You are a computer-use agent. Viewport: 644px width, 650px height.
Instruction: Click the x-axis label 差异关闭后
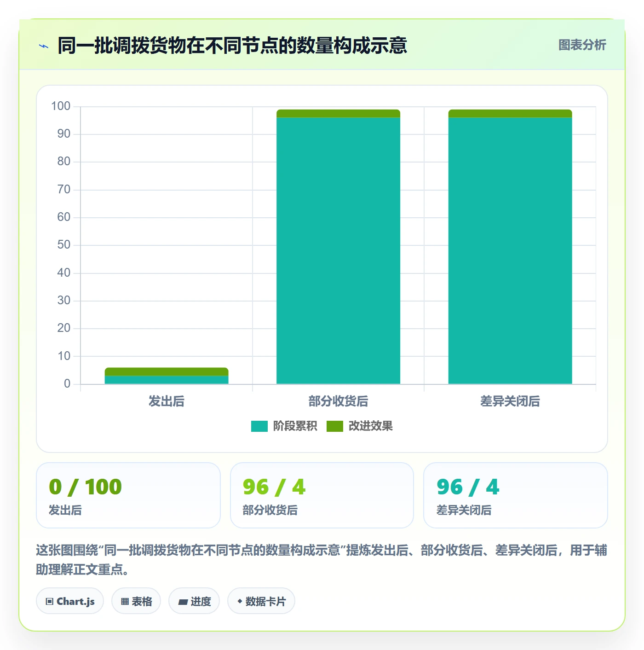510,401
